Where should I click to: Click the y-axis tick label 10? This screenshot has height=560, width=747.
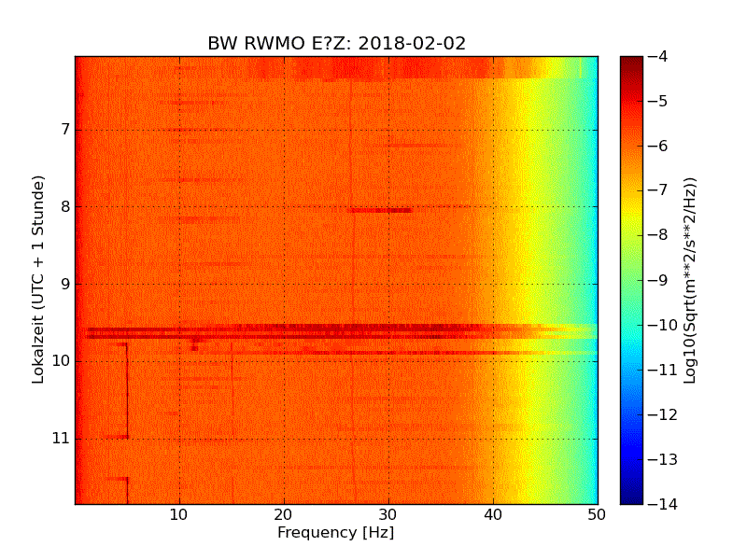click(61, 361)
